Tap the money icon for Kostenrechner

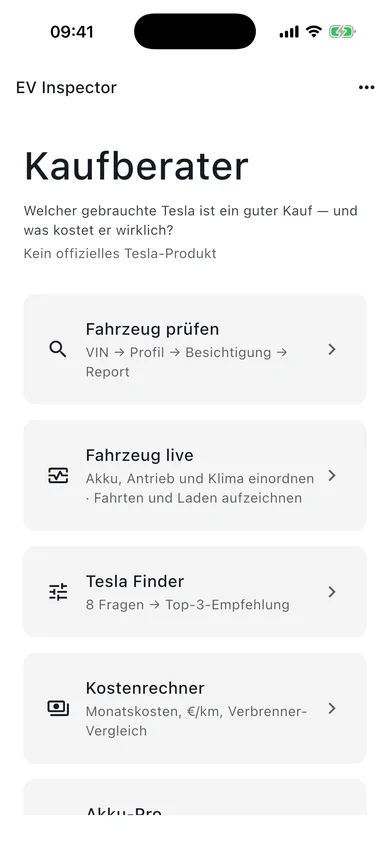coord(58,708)
